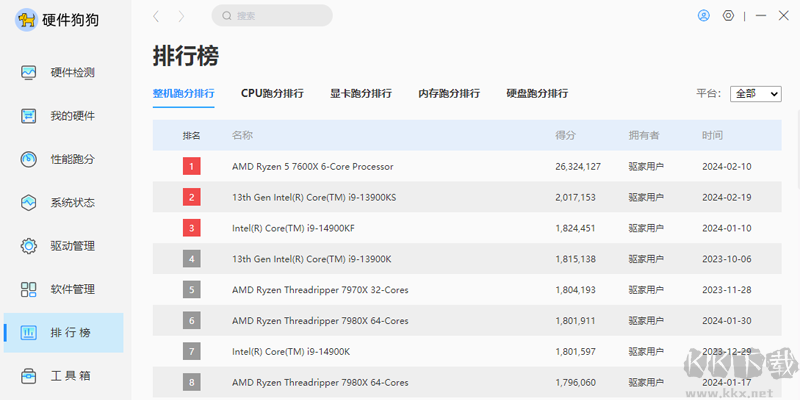Open 驱动管理 in the sidebar

coord(72,246)
